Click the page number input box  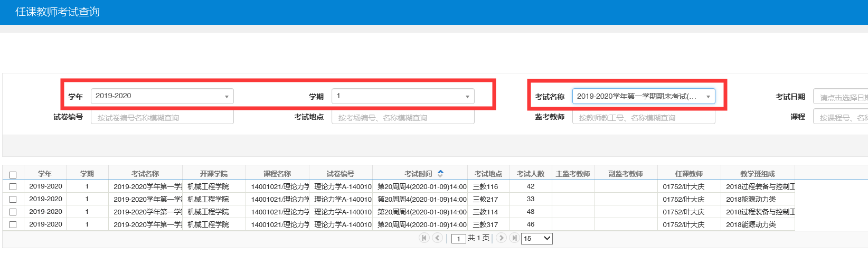[458, 239]
